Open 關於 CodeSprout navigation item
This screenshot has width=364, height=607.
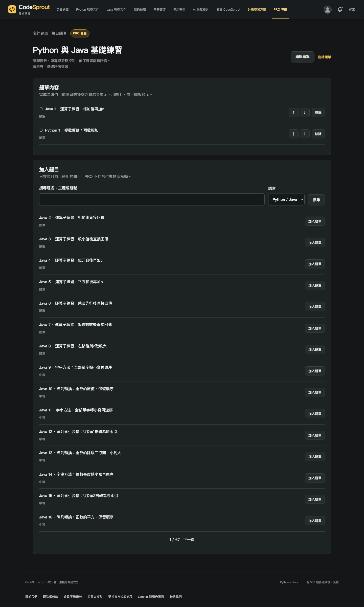tap(228, 10)
